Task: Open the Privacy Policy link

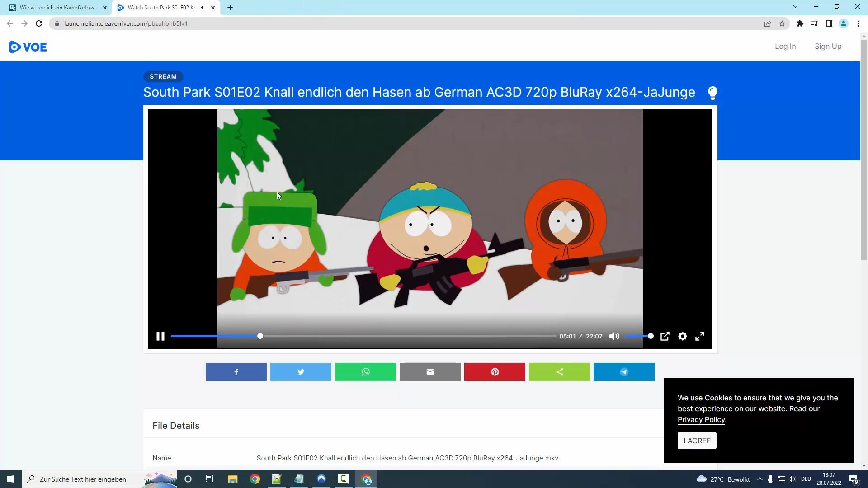Action: [x=701, y=419]
